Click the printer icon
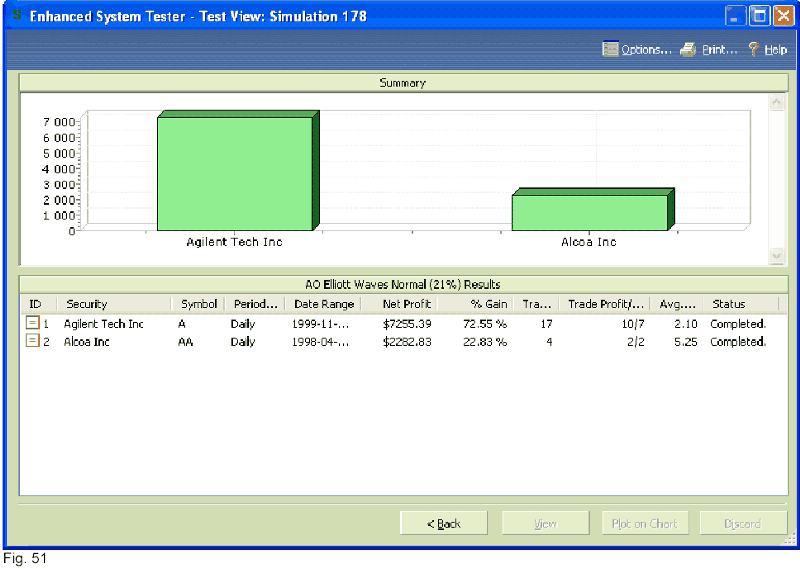The width and height of the screenshot is (800, 569). click(688, 49)
